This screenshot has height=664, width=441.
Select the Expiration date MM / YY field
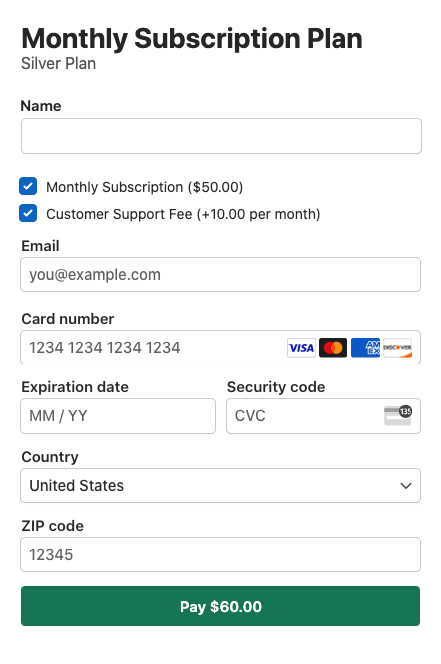118,416
